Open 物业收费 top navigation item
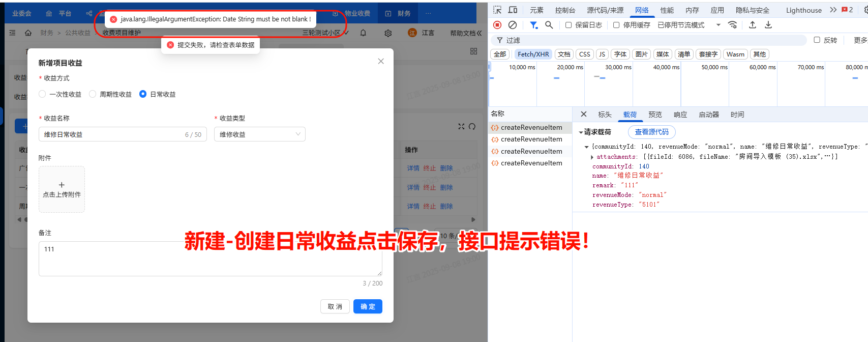 tap(351, 13)
